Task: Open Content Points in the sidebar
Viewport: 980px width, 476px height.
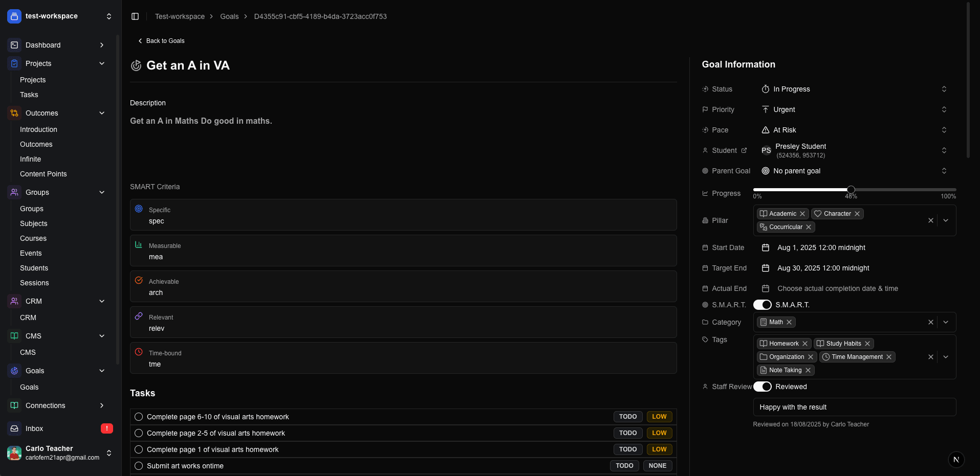Action: [43, 174]
